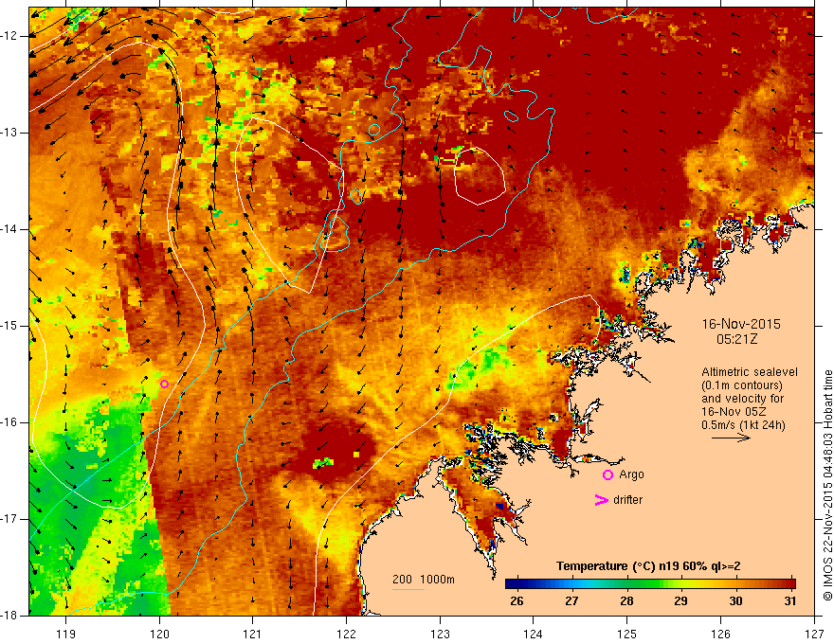The height and width of the screenshot is (644, 834).
Task: Click the longitude axis label '120'
Action: pyautogui.click(x=159, y=634)
